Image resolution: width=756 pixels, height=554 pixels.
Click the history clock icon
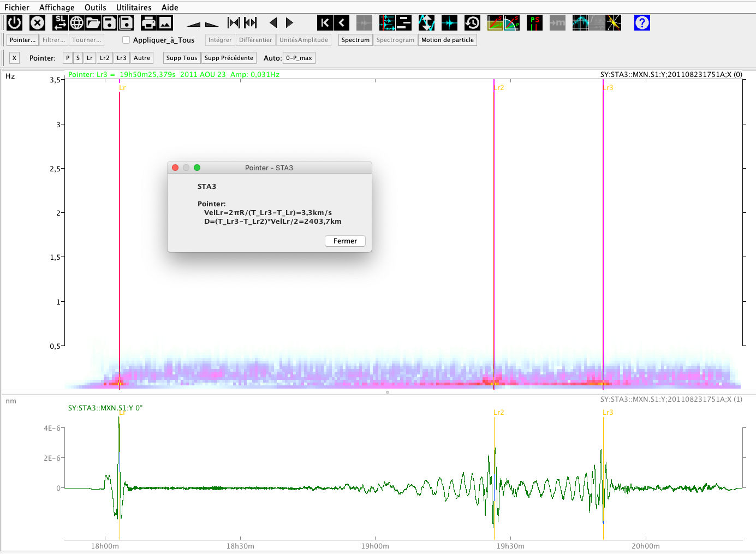(472, 23)
